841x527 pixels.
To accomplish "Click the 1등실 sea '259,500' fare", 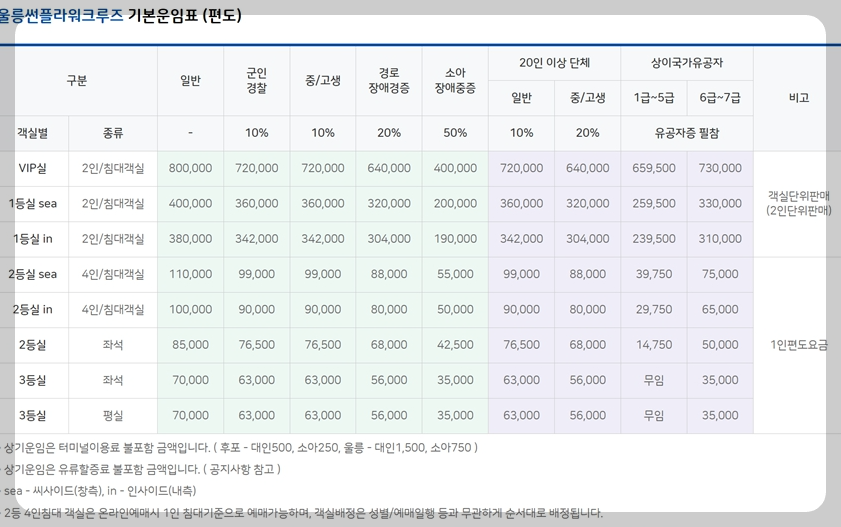I will 654,204.
